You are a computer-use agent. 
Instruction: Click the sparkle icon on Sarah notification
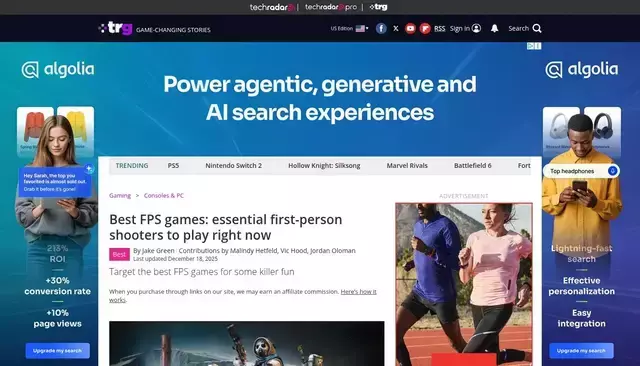(89, 169)
